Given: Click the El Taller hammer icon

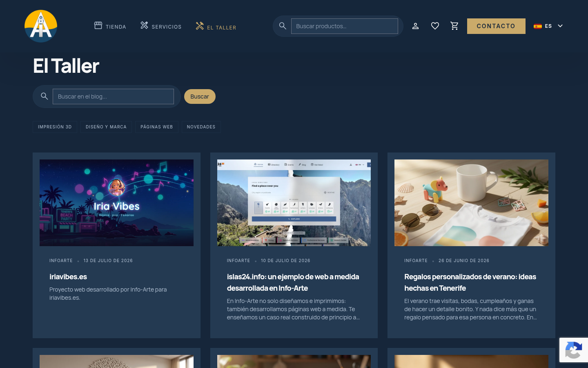Looking at the screenshot, I should (200, 26).
